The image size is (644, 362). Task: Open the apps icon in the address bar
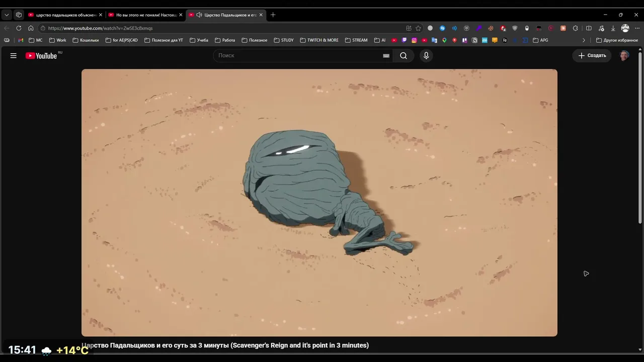coord(409,28)
